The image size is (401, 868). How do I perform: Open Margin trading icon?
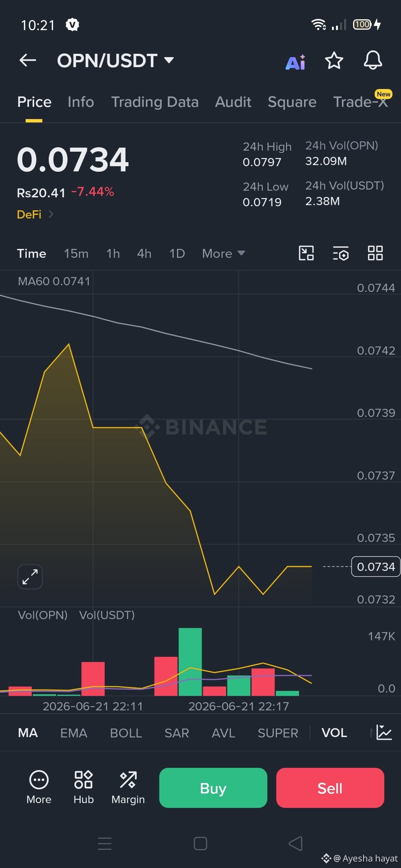point(128,787)
